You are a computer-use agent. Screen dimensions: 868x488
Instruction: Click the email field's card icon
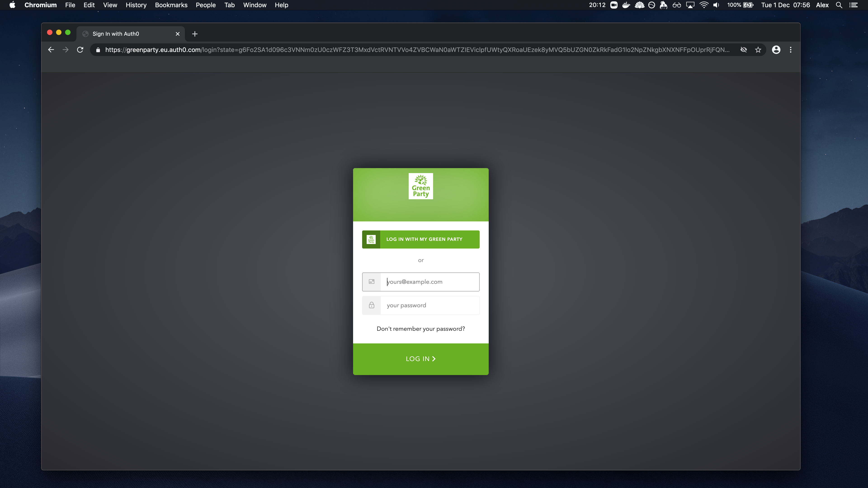click(371, 282)
